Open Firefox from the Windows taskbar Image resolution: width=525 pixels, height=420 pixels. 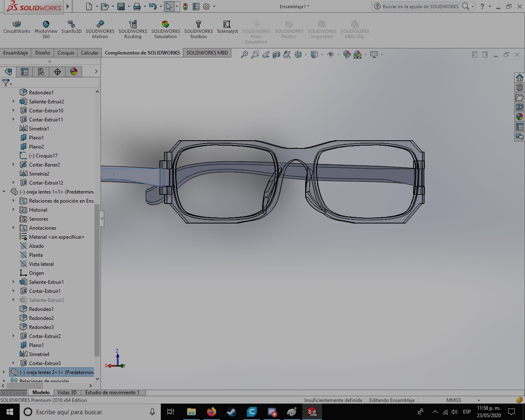(x=212, y=412)
